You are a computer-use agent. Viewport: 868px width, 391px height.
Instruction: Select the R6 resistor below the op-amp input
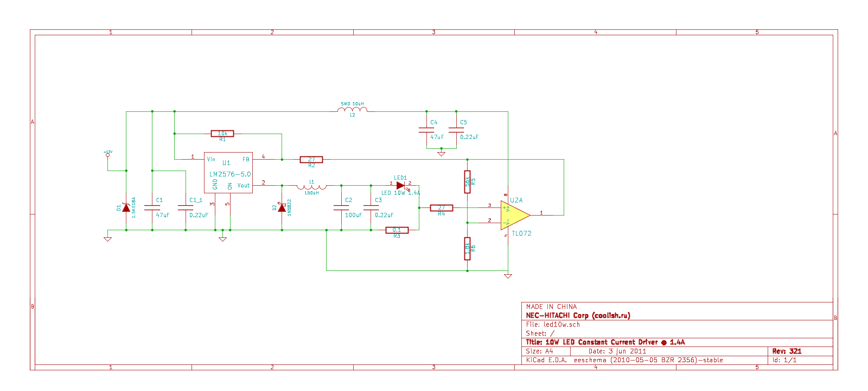point(467,248)
